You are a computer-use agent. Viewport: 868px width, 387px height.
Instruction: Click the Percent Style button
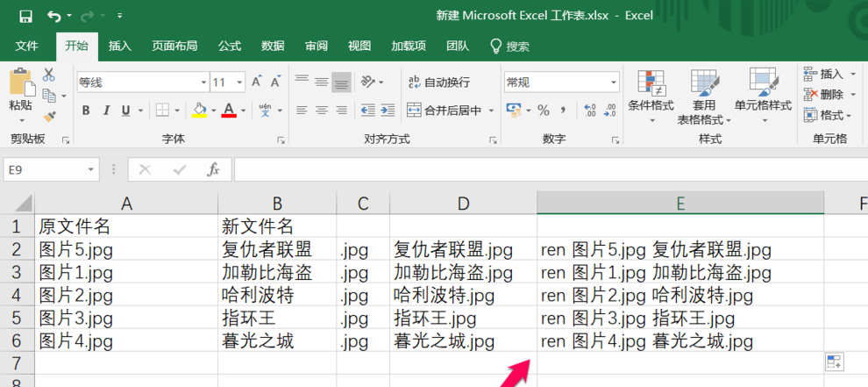pyautogui.click(x=544, y=111)
